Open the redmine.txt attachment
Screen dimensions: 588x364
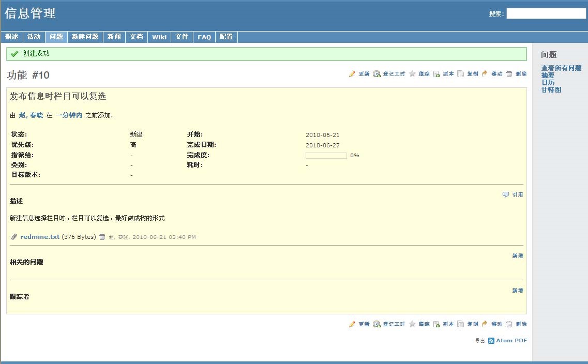tap(40, 237)
